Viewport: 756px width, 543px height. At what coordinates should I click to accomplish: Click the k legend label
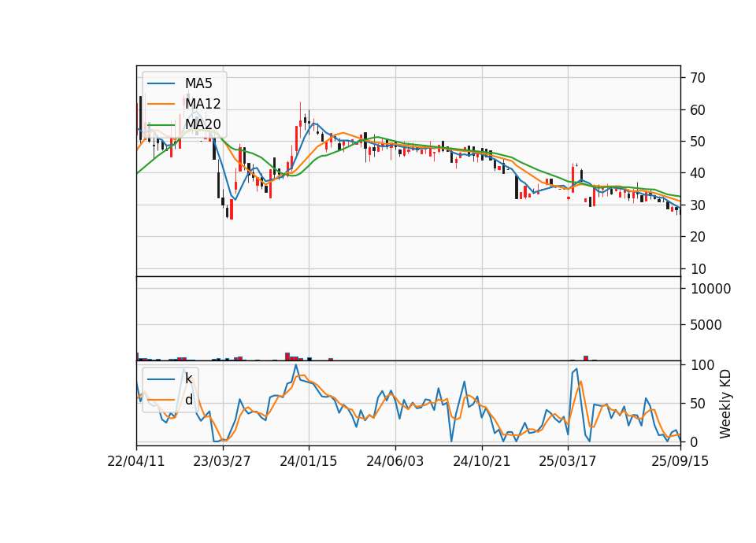pyautogui.click(x=188, y=379)
